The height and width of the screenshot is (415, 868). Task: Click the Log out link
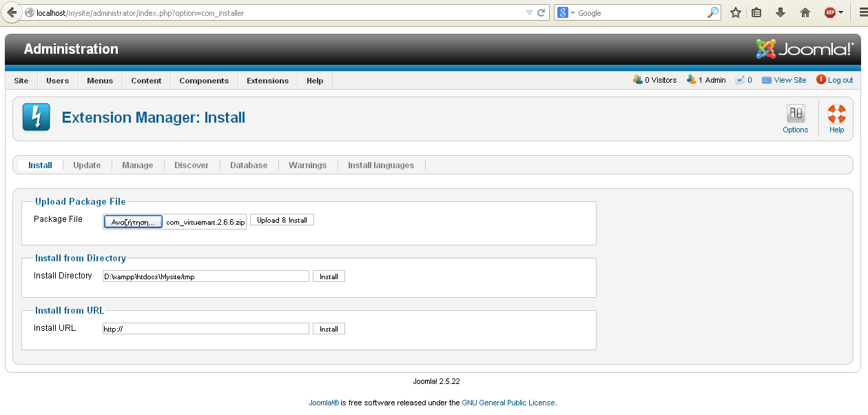pos(835,80)
